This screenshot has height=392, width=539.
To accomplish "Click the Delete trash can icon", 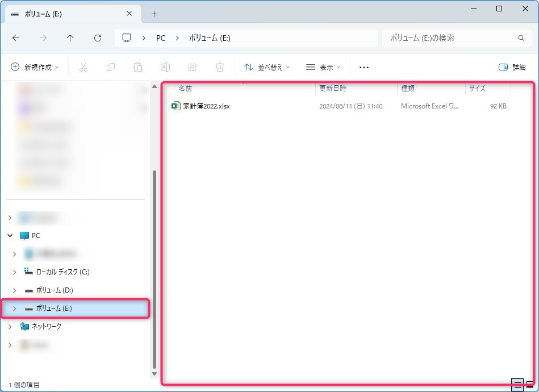I will click(x=220, y=67).
